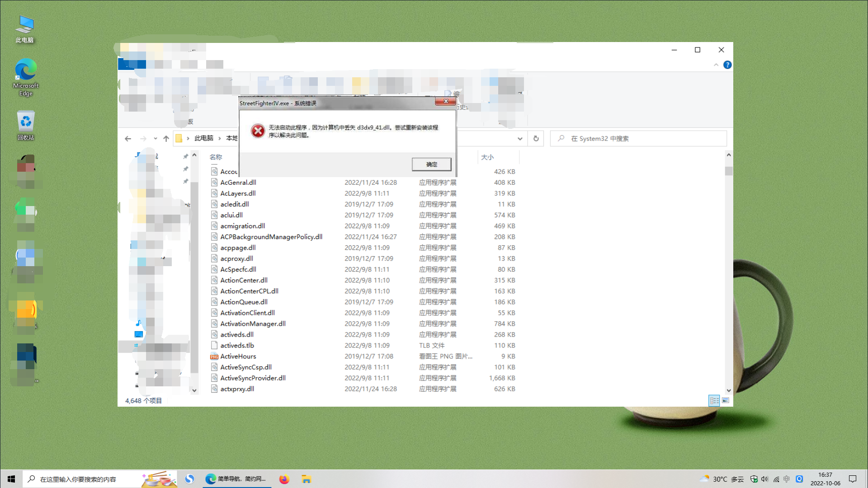Click 此电脑 in the breadcrumb path
This screenshot has width=868, height=488.
(x=203, y=138)
